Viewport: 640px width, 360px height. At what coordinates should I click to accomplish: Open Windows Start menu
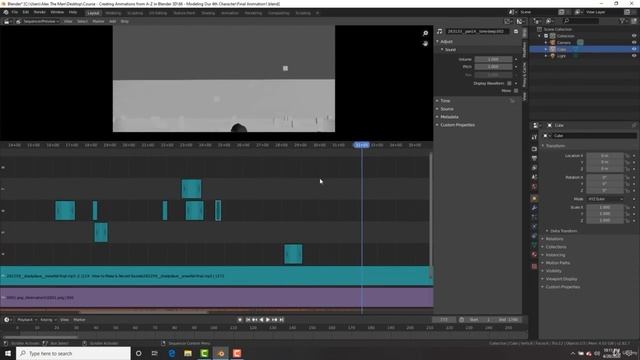[8, 353]
